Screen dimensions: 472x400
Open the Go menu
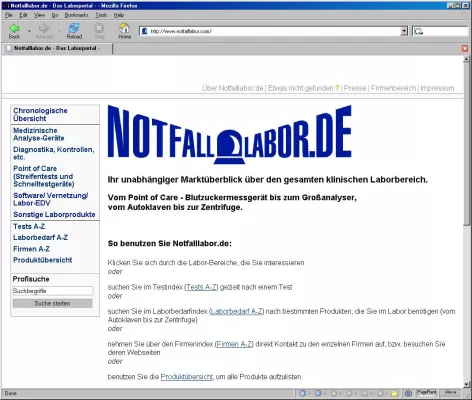coord(55,15)
